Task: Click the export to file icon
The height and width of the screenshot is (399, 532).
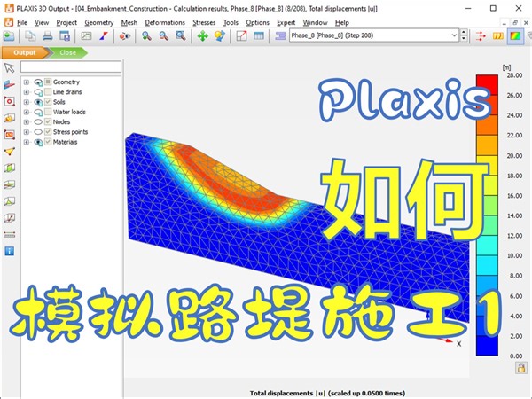Action: (65, 35)
